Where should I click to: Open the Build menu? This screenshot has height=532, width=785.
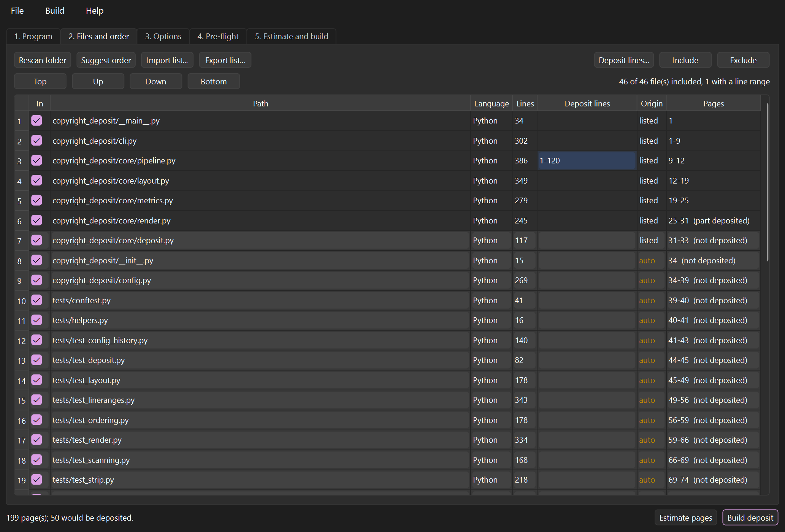55,11
